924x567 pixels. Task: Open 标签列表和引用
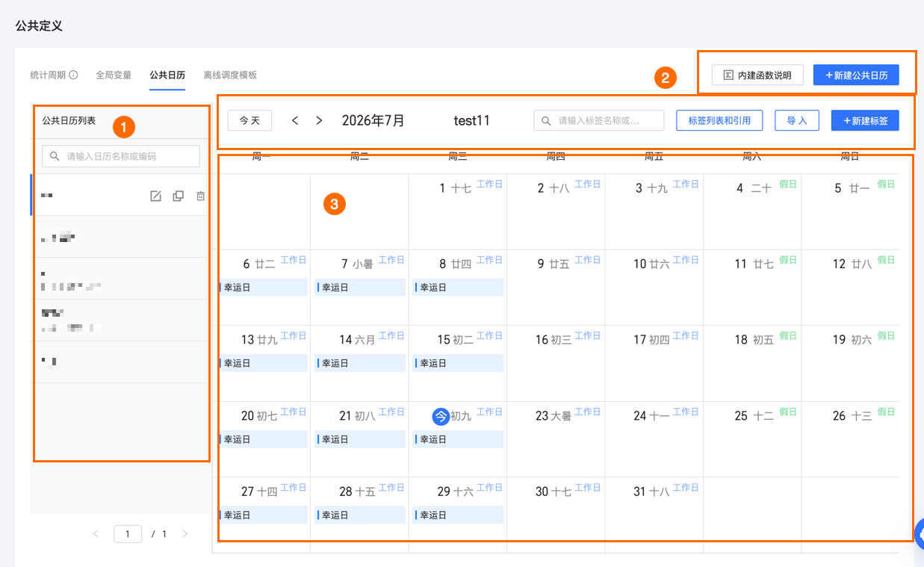(719, 120)
